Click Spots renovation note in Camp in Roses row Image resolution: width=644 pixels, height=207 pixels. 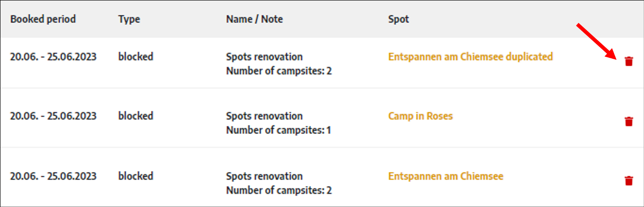[264, 116]
